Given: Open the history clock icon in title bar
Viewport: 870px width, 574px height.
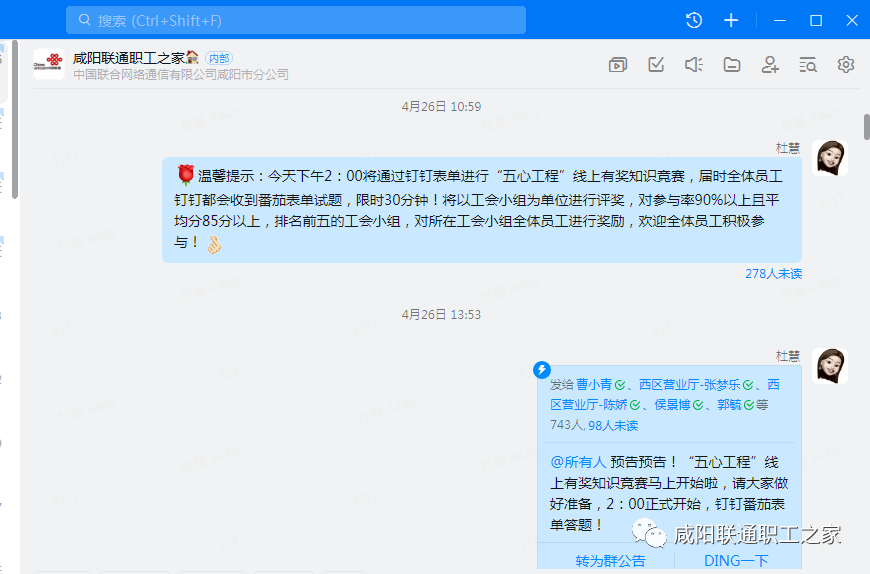Looking at the screenshot, I should pyautogui.click(x=694, y=20).
